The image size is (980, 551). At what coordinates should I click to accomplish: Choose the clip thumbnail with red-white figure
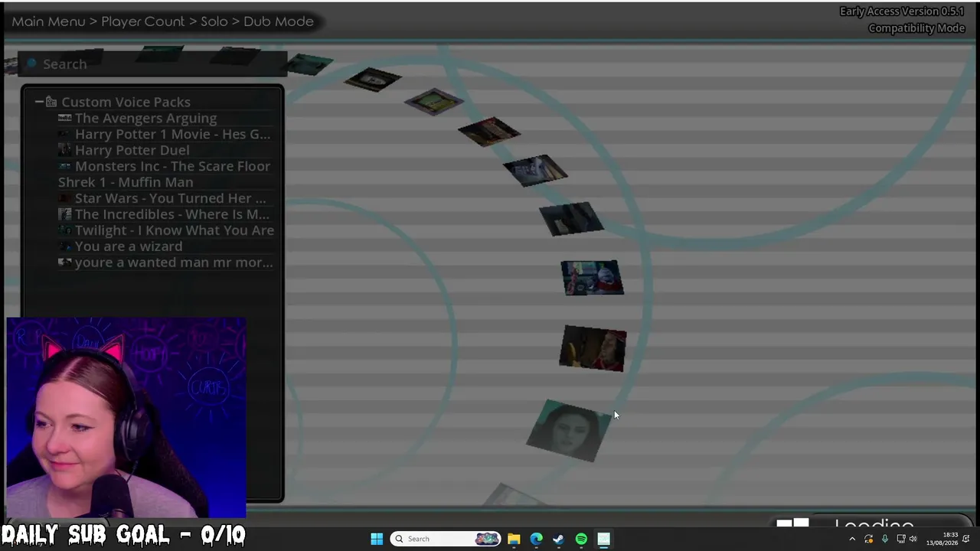(593, 278)
